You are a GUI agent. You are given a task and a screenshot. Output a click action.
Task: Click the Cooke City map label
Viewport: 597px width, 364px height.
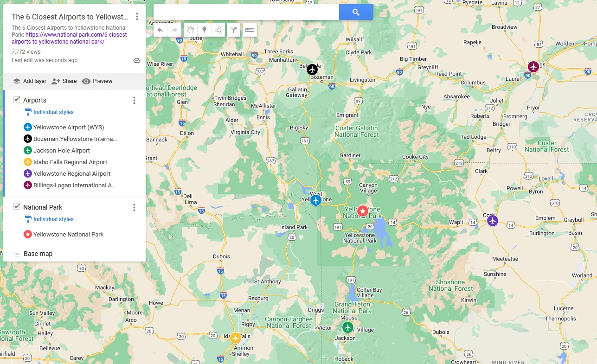415,157
